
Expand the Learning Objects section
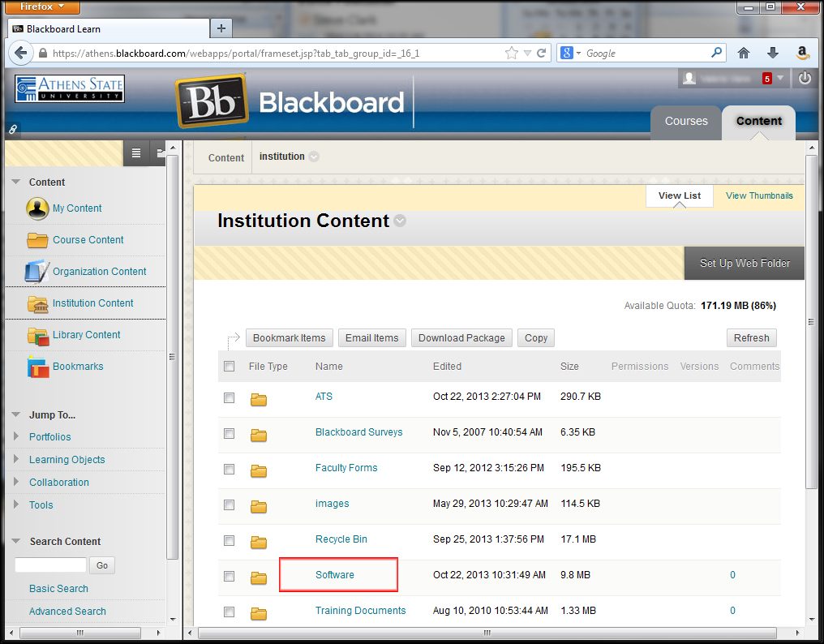click(18, 460)
